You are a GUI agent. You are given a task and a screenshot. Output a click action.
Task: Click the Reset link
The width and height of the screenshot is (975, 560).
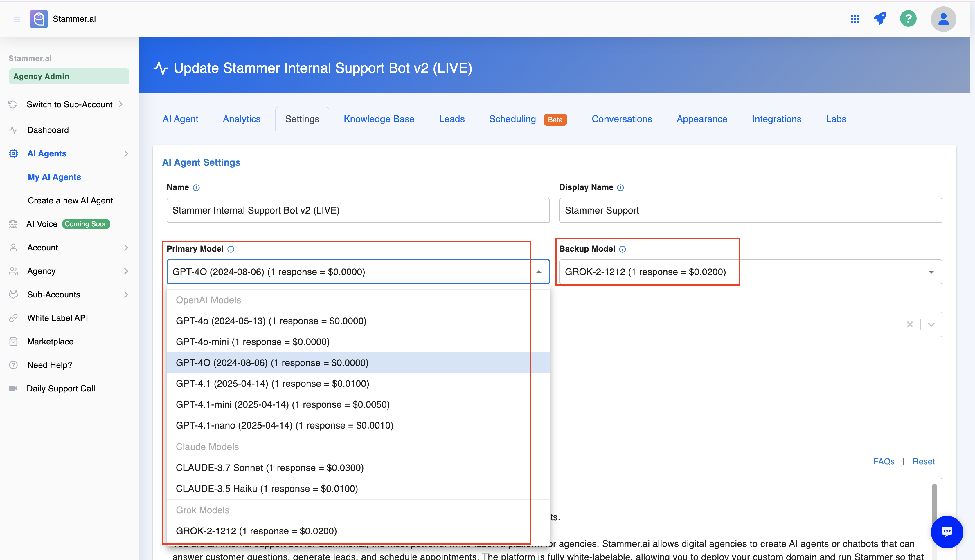[x=923, y=462]
